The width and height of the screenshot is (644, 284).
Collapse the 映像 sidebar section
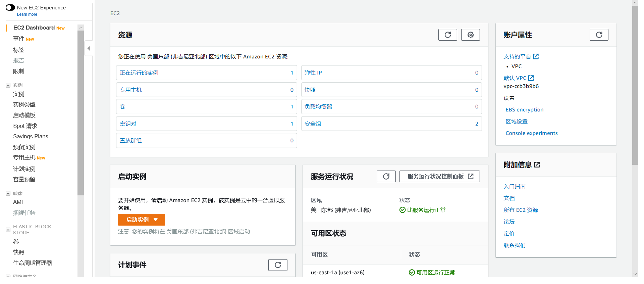pos(8,193)
